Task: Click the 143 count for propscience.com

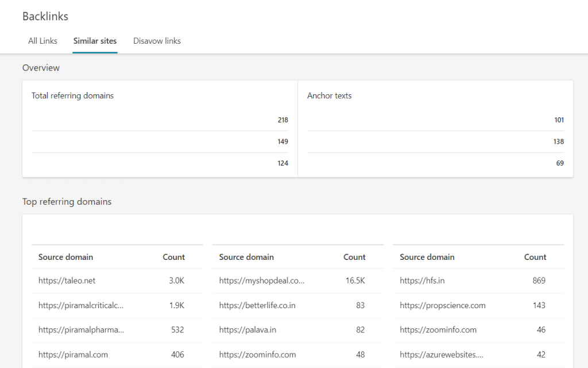Action: pyautogui.click(x=539, y=305)
